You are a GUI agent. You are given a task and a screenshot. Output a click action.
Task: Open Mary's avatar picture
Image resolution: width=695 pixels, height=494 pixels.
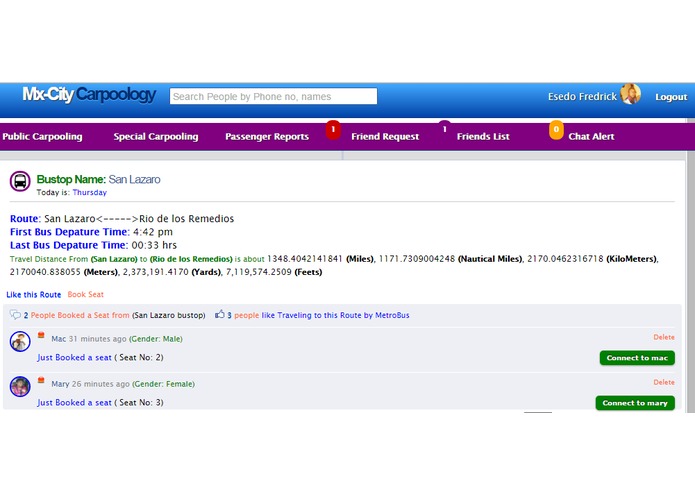point(20,386)
